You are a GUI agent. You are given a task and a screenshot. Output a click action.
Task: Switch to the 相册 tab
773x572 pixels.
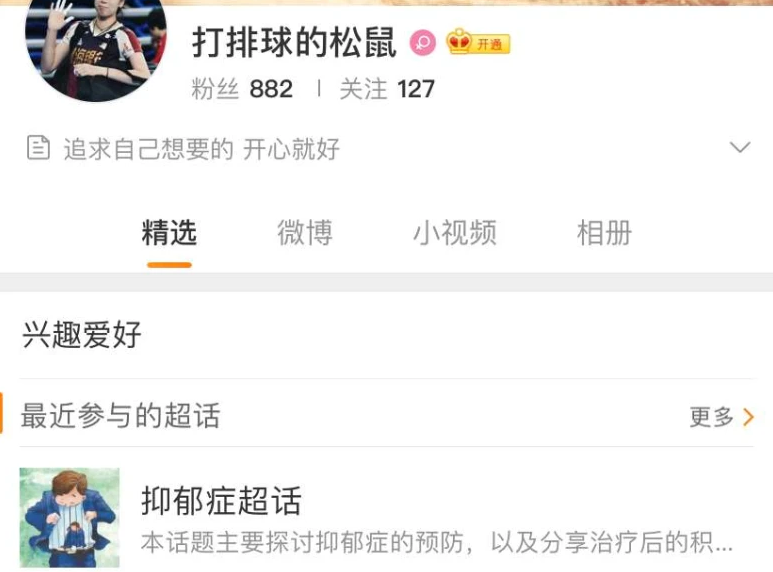(604, 233)
